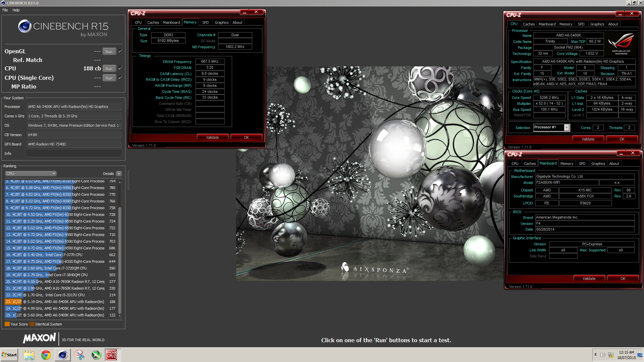The height and width of the screenshot is (362, 644).
Task: Click Validate in CPU-Z Memory window
Action: (212, 137)
